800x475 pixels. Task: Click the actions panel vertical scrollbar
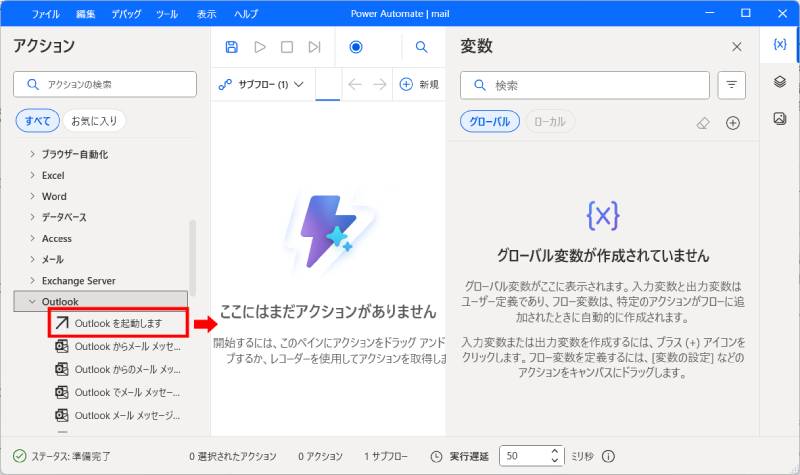click(x=192, y=258)
